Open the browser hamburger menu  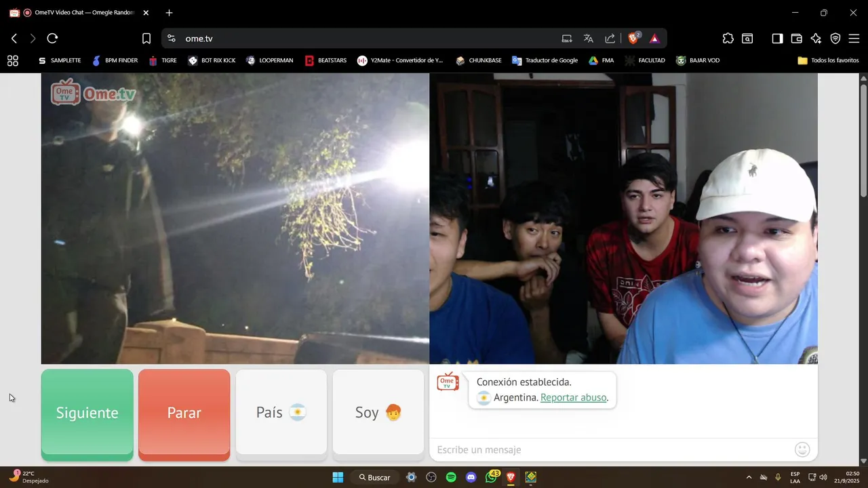(x=854, y=39)
